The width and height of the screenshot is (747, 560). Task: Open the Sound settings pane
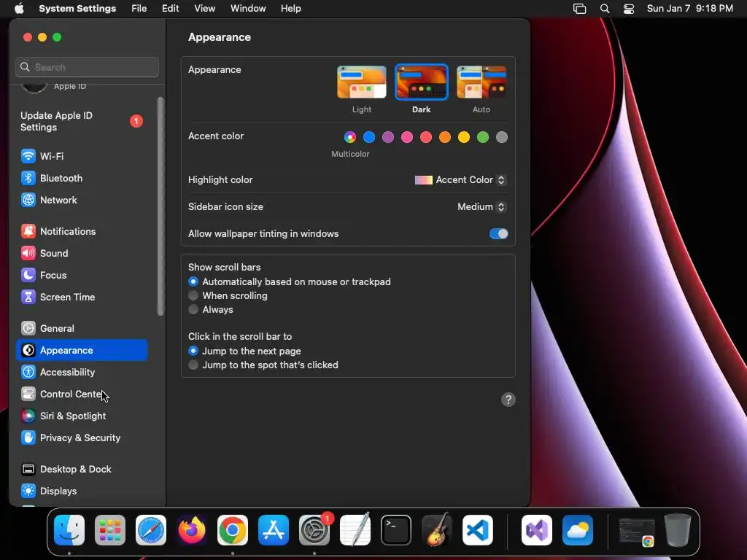point(82,253)
